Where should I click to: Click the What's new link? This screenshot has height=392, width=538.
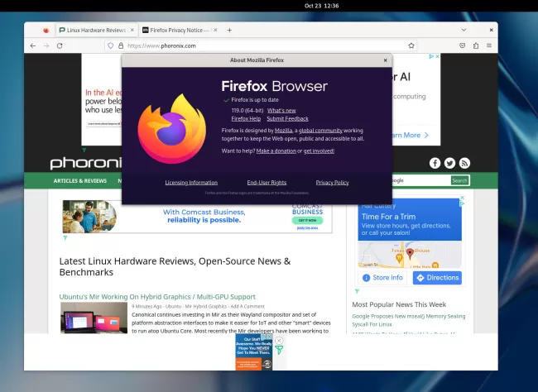pos(281,110)
